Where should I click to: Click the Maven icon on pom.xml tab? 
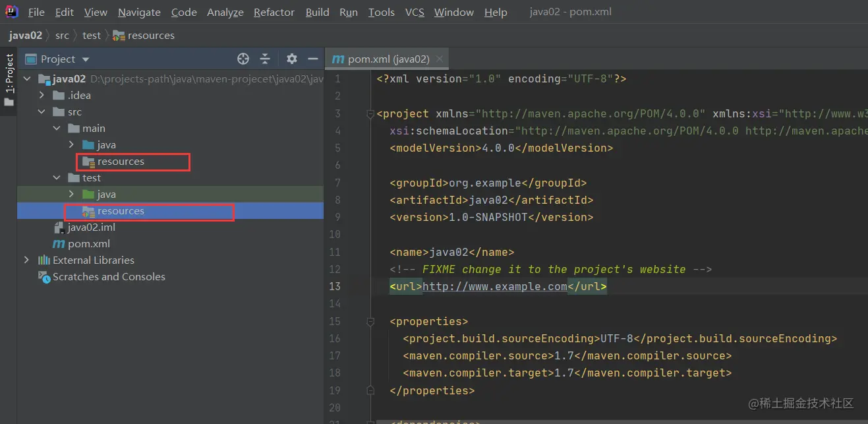pos(338,59)
